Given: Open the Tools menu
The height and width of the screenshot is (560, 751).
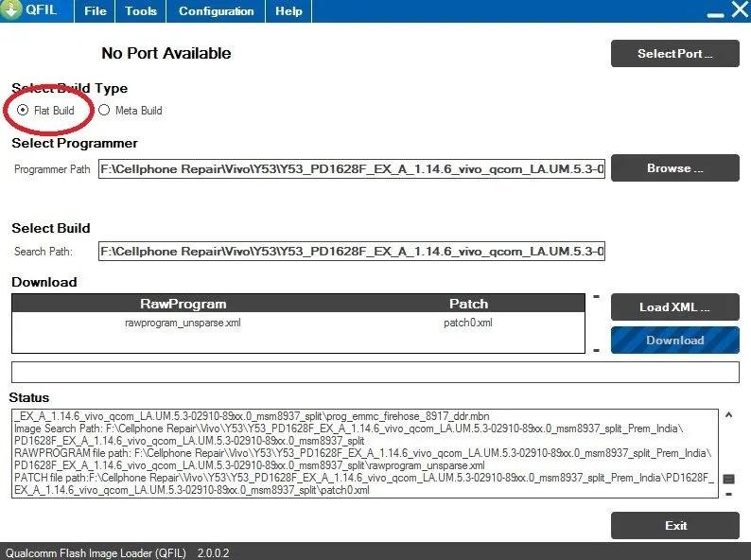Looking at the screenshot, I should point(140,11).
